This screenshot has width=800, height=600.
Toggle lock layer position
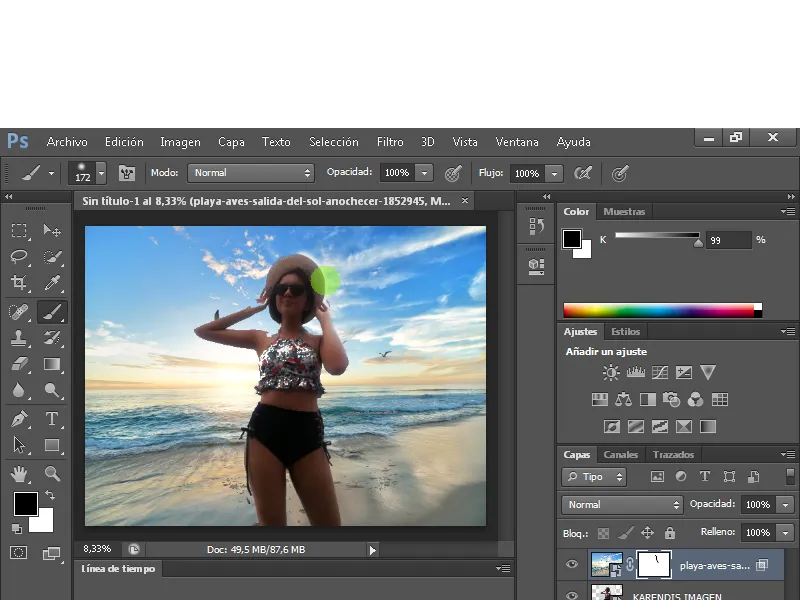click(647, 533)
